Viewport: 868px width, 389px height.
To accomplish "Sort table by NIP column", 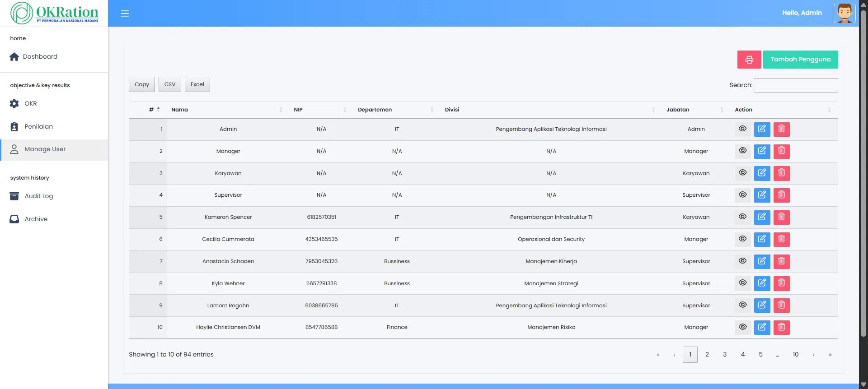I will 321,110.
